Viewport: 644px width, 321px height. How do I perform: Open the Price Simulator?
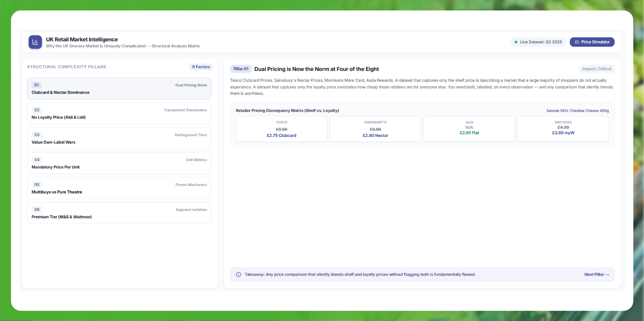coord(592,42)
